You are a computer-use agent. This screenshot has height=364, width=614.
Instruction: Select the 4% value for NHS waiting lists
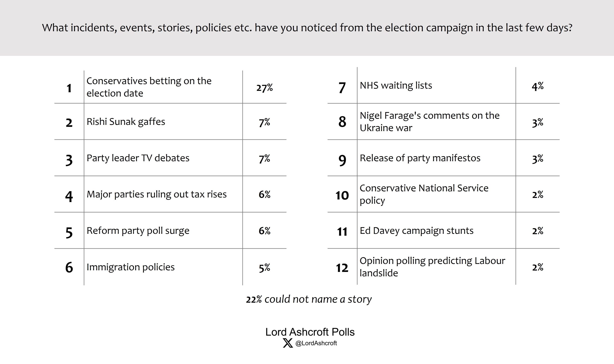(x=537, y=86)
